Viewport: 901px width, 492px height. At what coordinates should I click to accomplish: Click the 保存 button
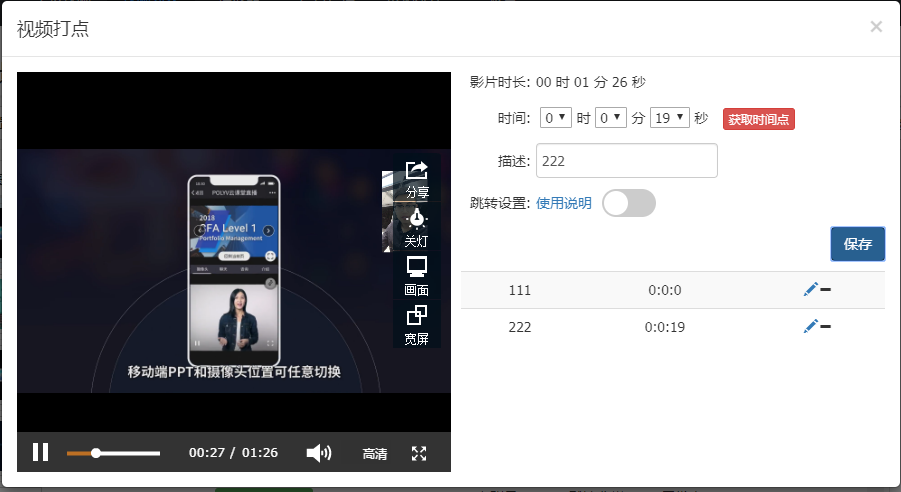click(x=857, y=244)
